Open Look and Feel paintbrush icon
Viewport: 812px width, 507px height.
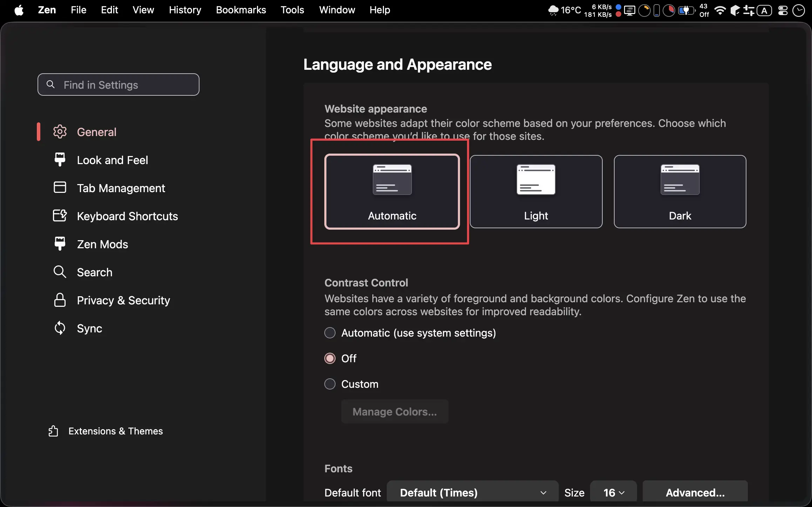60,160
